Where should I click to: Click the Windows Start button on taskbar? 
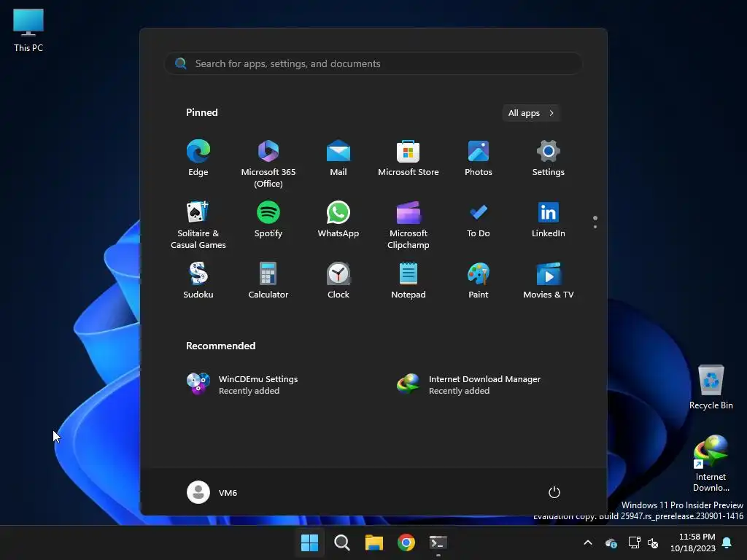(x=309, y=542)
